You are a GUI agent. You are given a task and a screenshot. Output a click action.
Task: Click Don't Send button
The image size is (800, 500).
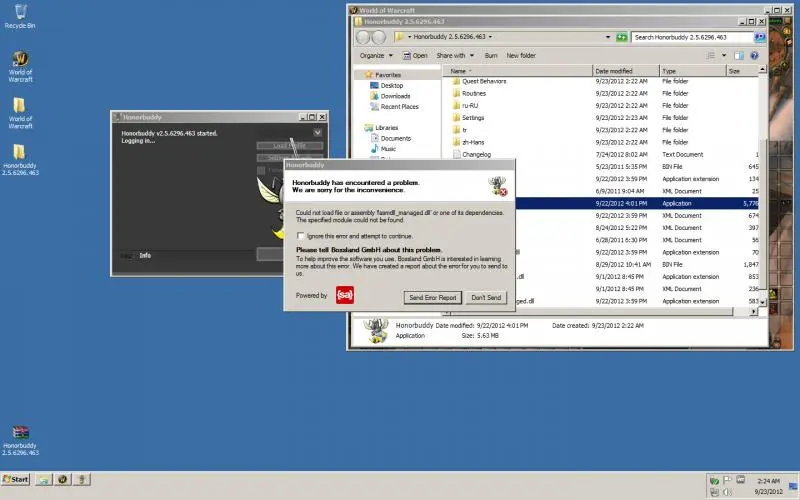(x=486, y=297)
